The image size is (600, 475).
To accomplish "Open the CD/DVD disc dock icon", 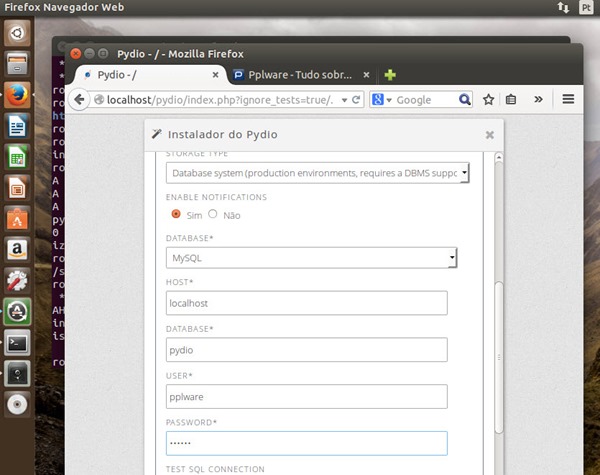I will point(17,404).
